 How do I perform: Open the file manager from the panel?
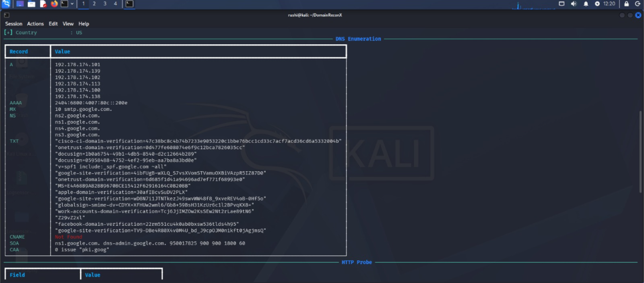(x=31, y=4)
